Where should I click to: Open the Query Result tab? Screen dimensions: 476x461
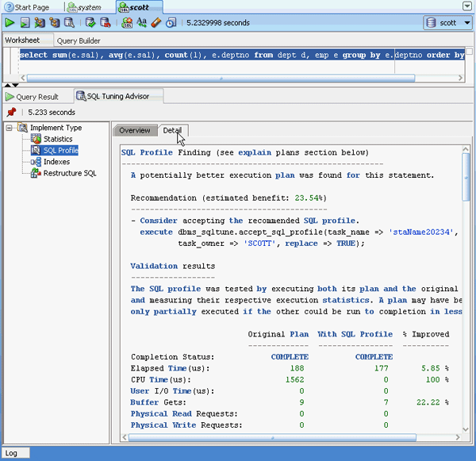[36, 97]
